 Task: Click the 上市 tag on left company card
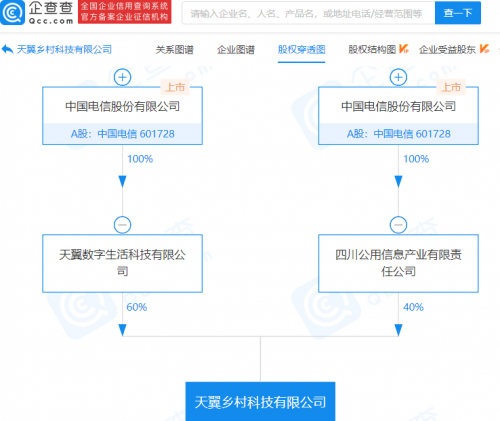point(175,87)
